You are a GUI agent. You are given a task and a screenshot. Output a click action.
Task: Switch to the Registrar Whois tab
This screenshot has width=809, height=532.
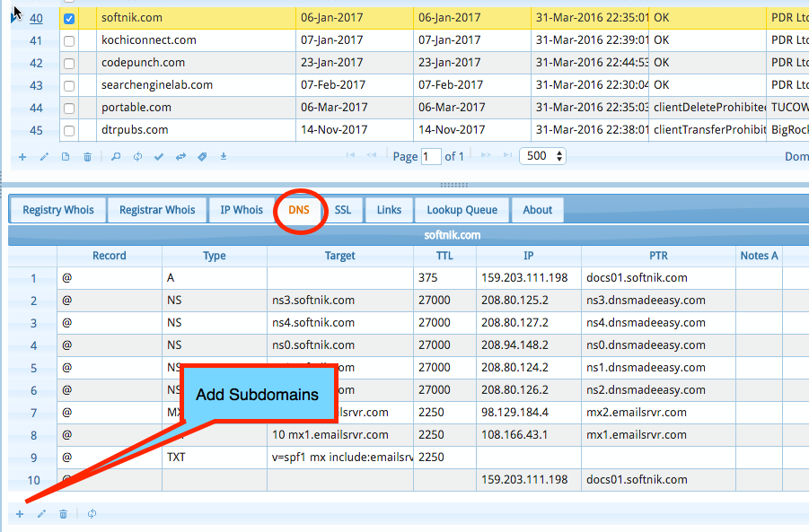tap(157, 210)
